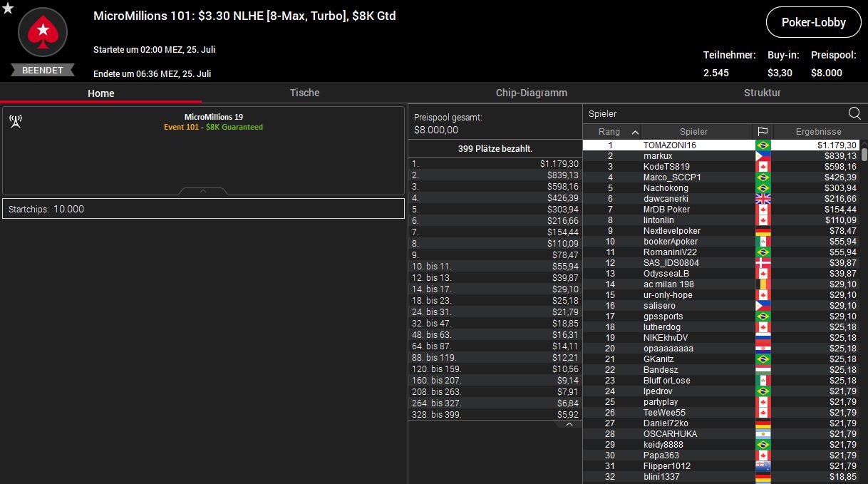Open the Tische tab
This screenshot has height=484, width=868.
pyautogui.click(x=304, y=93)
